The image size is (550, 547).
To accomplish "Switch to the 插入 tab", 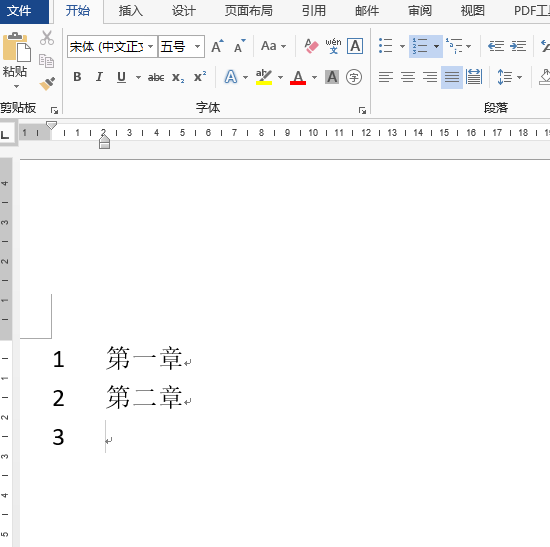I will tap(130, 11).
